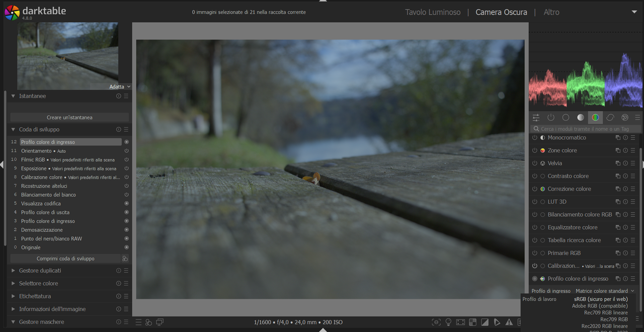644x332 pixels.
Task: Open the Adatta zoom dropdown
Action: (120, 87)
